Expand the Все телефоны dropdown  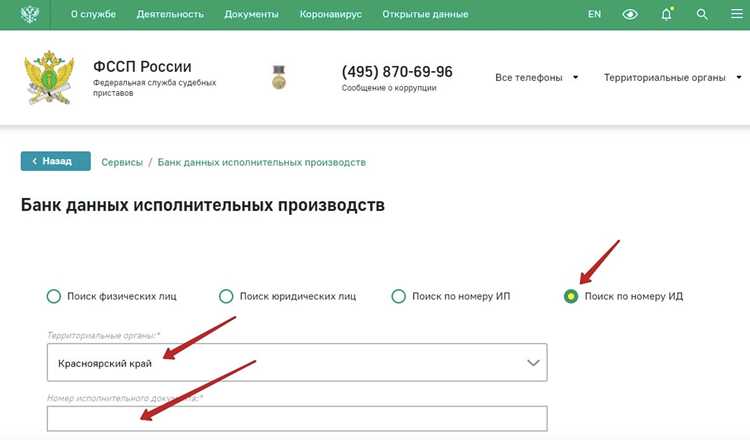(537, 77)
